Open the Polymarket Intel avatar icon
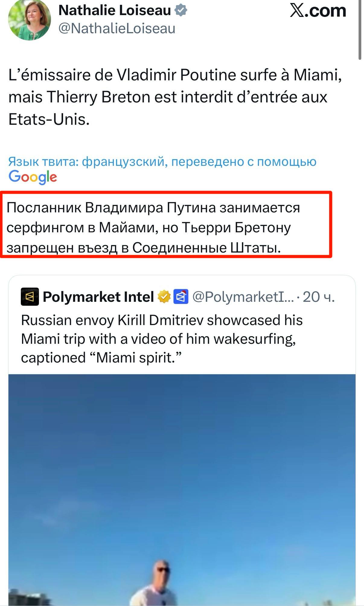The width and height of the screenshot is (364, 606). click(x=30, y=297)
